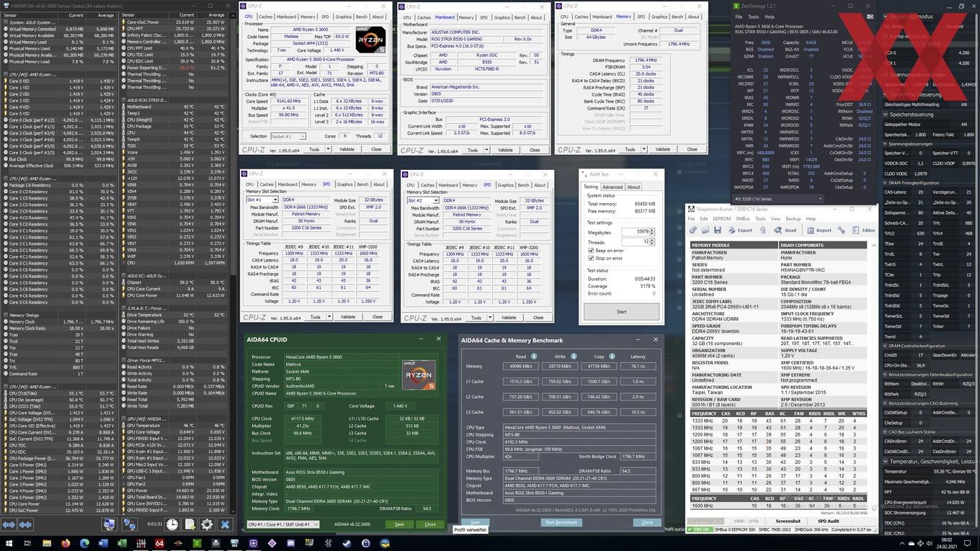
Task: Collapse Speichersteuerung section in Ryzen Master
Action: [x=885, y=114]
